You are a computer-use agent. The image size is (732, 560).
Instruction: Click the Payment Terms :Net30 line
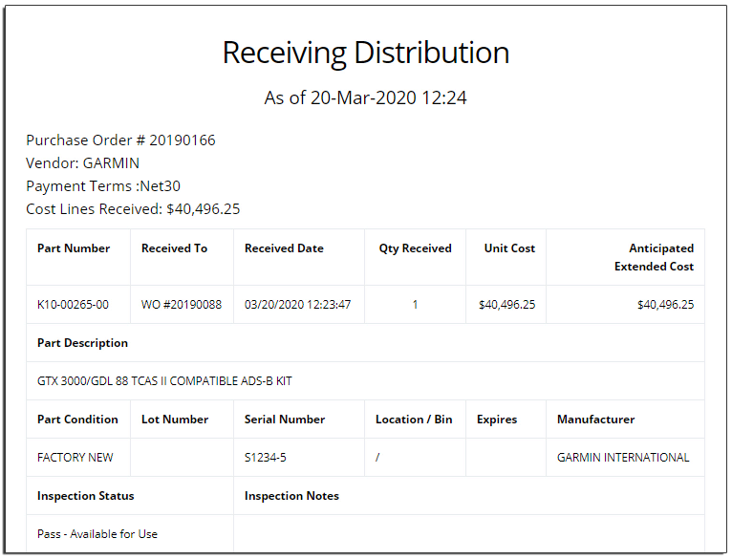pyautogui.click(x=103, y=186)
